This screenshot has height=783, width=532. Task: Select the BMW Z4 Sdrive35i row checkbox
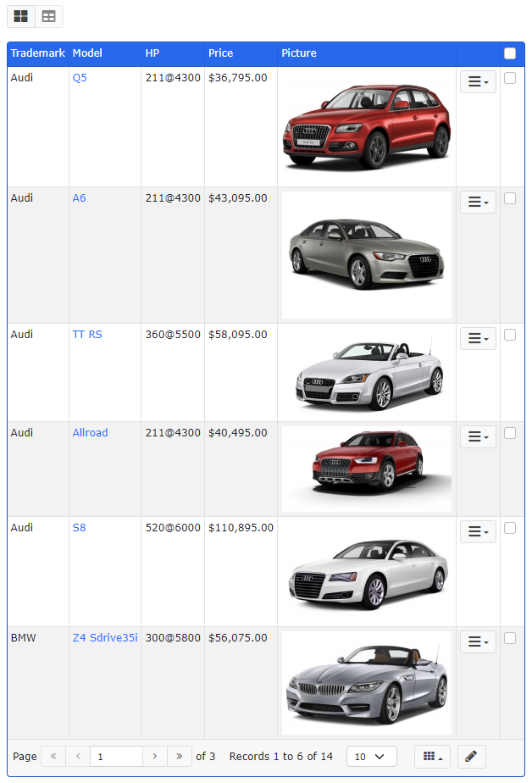pyautogui.click(x=510, y=638)
